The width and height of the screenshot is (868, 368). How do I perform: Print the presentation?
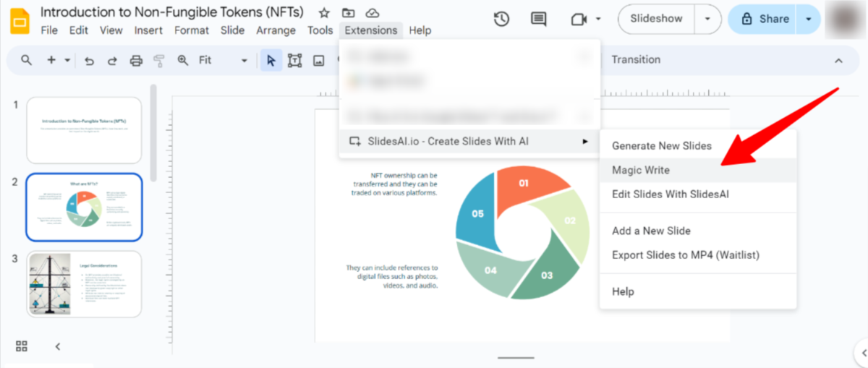pyautogui.click(x=136, y=61)
